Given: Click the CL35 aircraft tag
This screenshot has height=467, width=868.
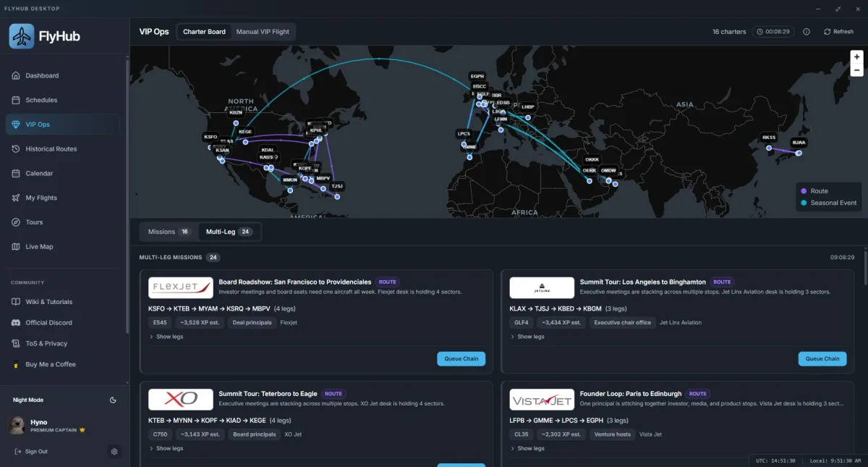Looking at the screenshot, I should point(521,434).
